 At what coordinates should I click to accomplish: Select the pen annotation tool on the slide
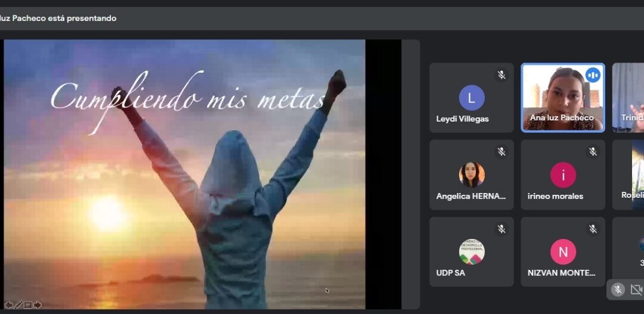tap(18, 305)
